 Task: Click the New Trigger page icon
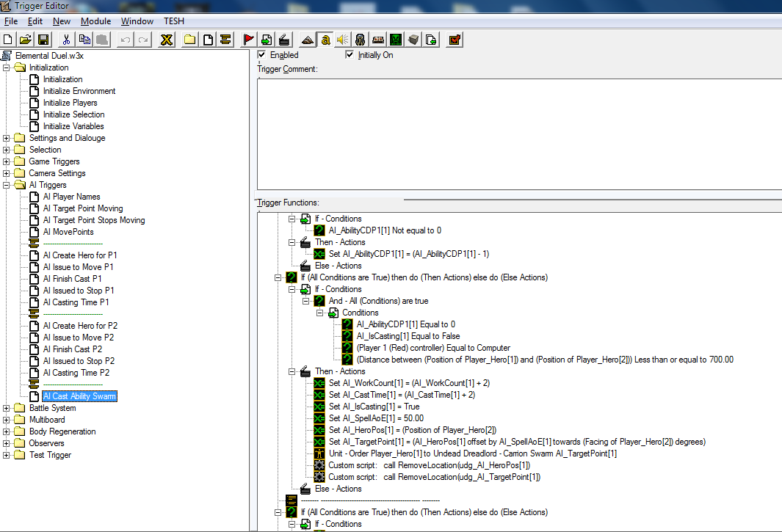coord(208,40)
